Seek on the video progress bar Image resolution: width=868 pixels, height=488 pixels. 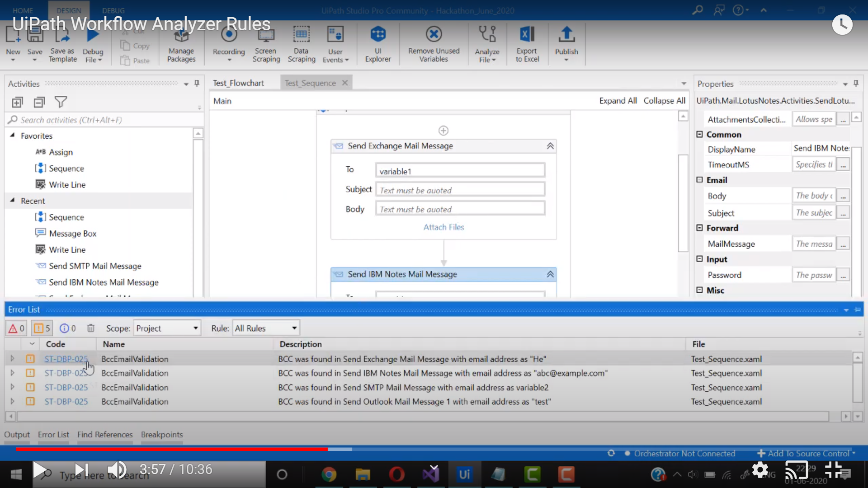434,449
